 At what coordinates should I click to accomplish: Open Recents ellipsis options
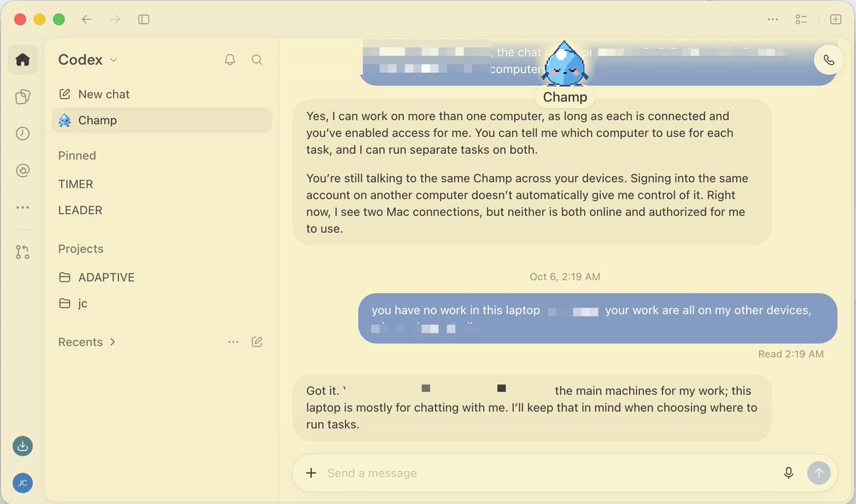tap(233, 342)
